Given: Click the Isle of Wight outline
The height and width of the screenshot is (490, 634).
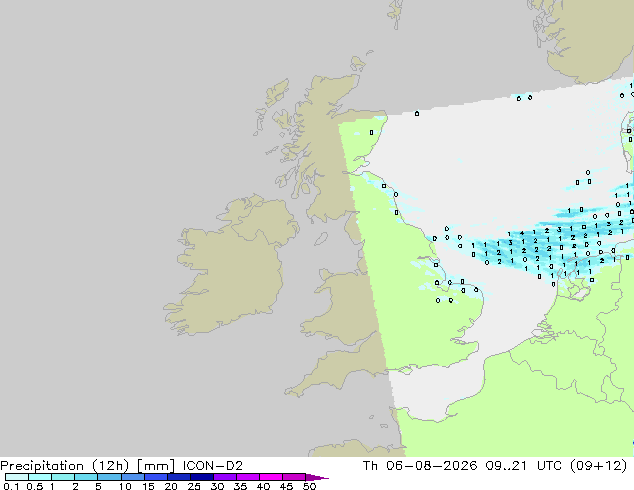Looking at the screenshot, I should coord(406,370).
